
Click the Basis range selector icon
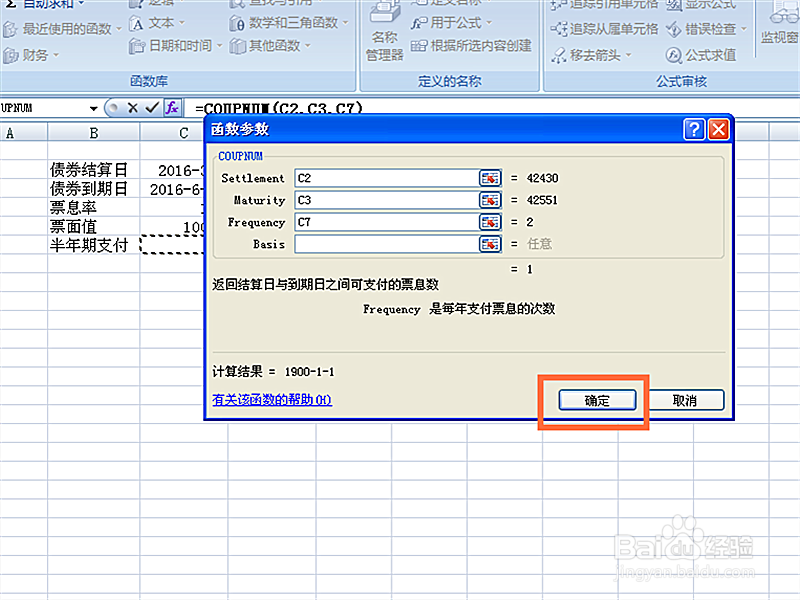tap(490, 244)
